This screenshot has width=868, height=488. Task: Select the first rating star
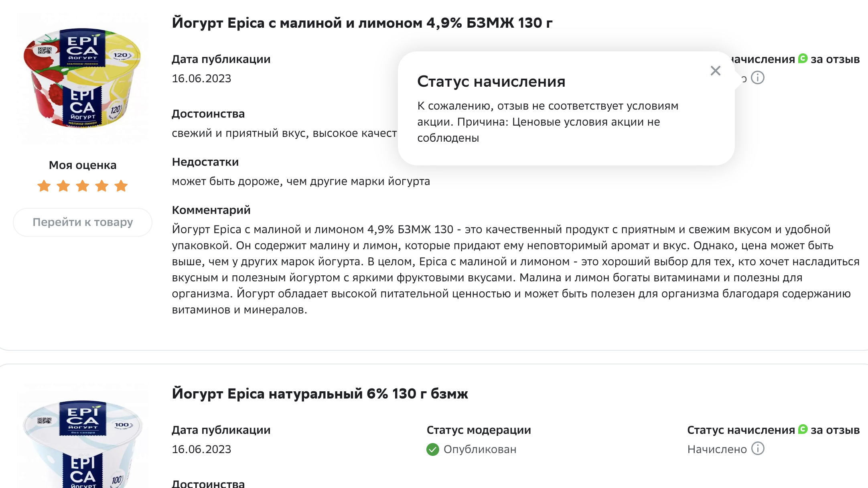(44, 186)
